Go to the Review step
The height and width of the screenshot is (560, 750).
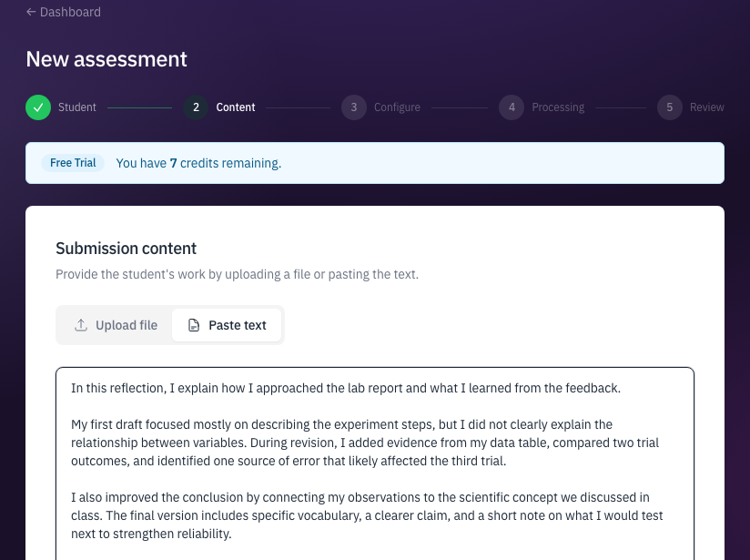706,107
